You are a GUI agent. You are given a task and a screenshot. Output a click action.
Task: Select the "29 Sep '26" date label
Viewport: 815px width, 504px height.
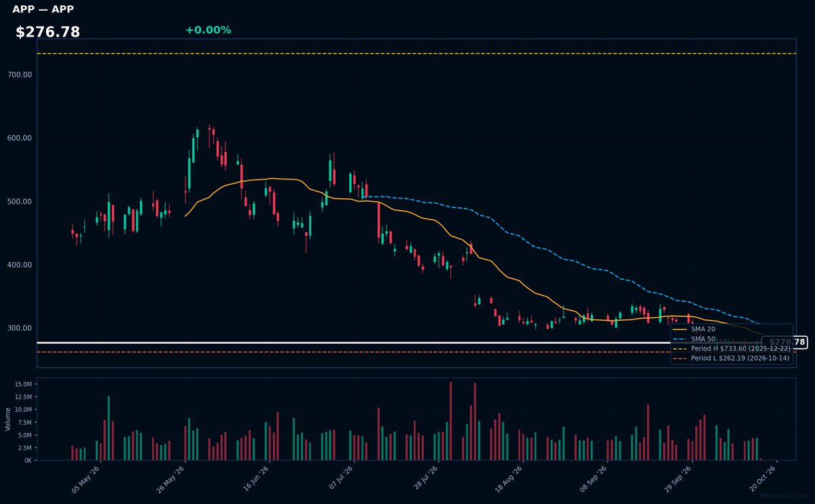[x=676, y=480]
